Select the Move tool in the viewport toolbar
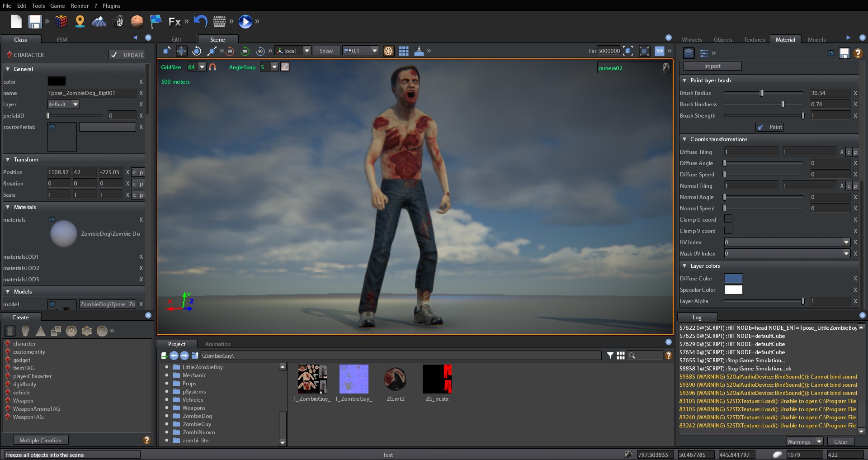 (x=182, y=51)
